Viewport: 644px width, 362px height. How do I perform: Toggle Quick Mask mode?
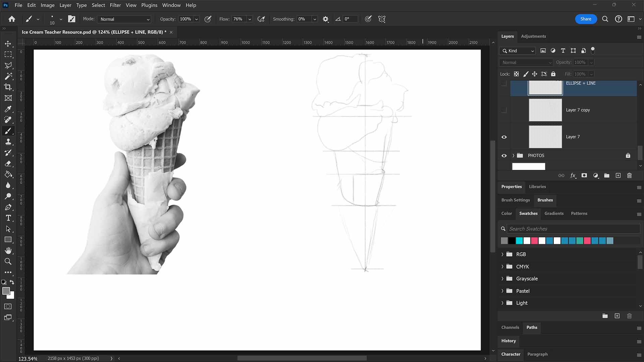[x=8, y=306]
